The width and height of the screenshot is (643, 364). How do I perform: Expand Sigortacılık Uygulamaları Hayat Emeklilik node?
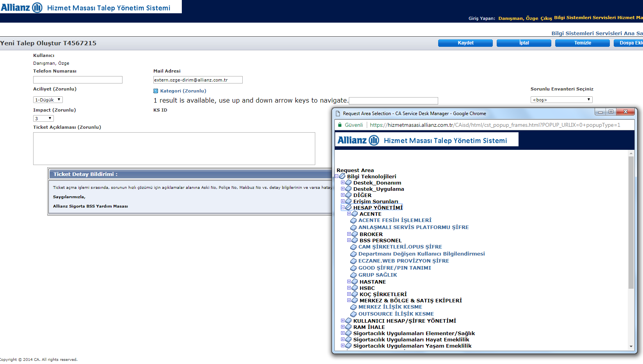343,339
